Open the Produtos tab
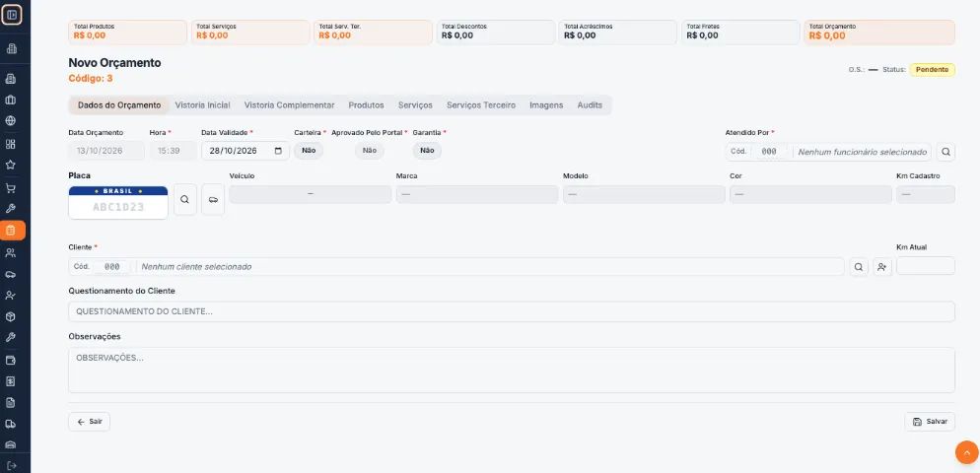The width and height of the screenshot is (980, 473). [366, 105]
